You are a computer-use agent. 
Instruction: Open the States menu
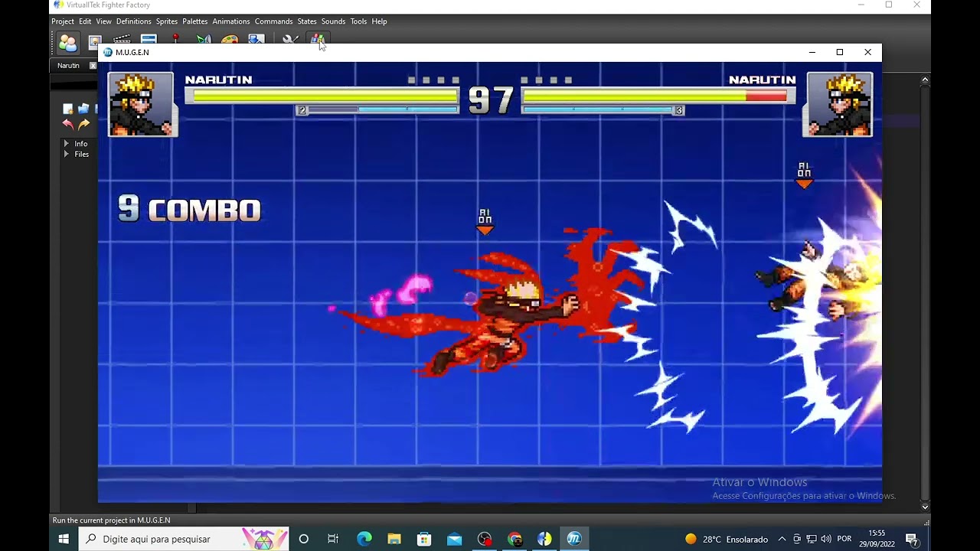click(x=307, y=21)
